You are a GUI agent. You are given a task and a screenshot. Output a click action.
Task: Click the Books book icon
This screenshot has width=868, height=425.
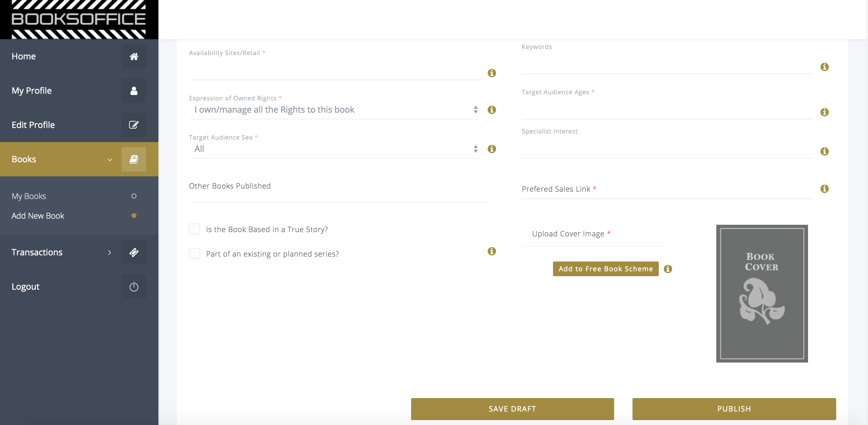[134, 159]
